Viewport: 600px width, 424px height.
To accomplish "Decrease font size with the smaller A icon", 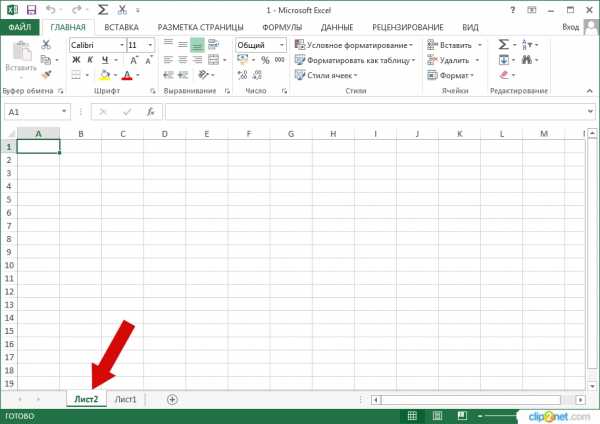I will [148, 60].
